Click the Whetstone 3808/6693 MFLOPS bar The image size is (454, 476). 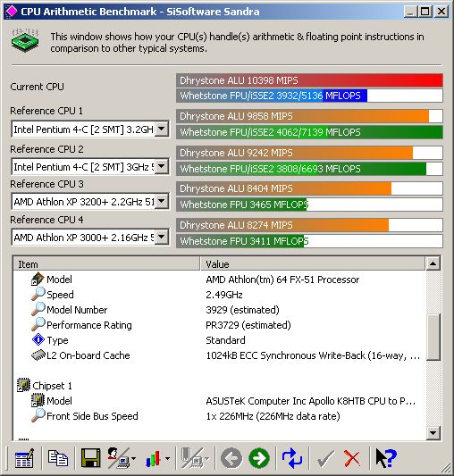click(x=309, y=169)
